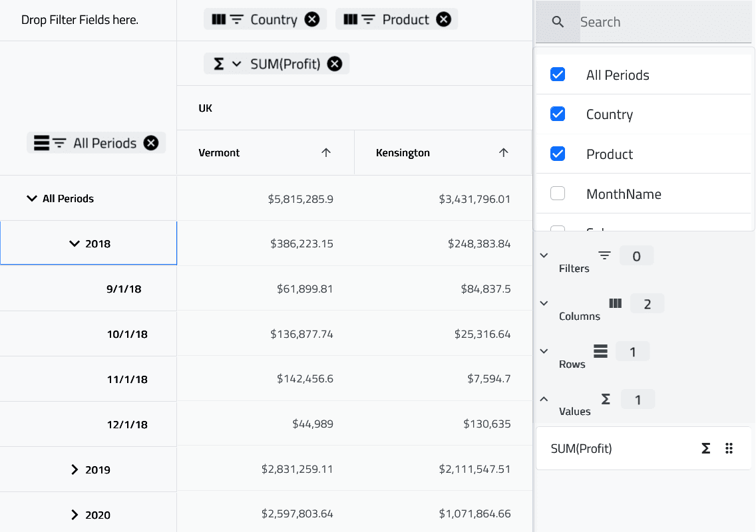
Task: Remove the Product column chip
Action: click(x=444, y=19)
